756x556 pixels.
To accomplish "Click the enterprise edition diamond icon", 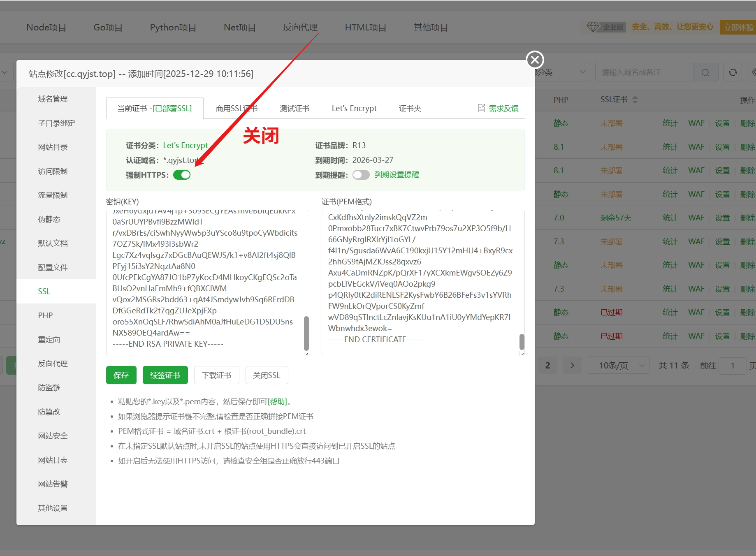I will 593,27.
